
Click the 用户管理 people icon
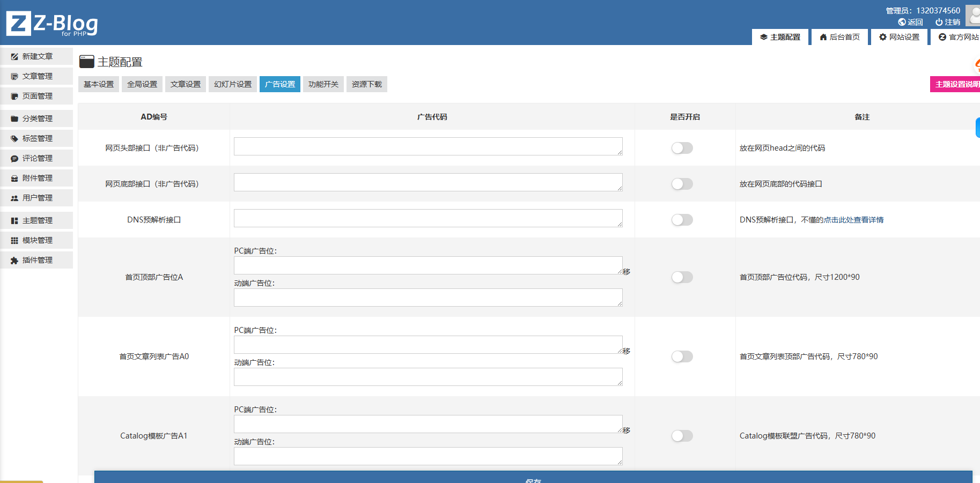coord(14,198)
